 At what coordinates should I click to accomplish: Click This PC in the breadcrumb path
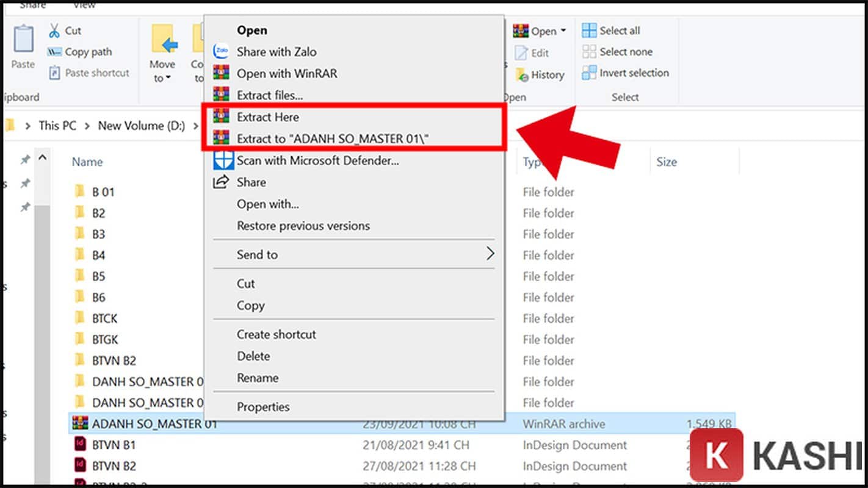[x=57, y=126]
